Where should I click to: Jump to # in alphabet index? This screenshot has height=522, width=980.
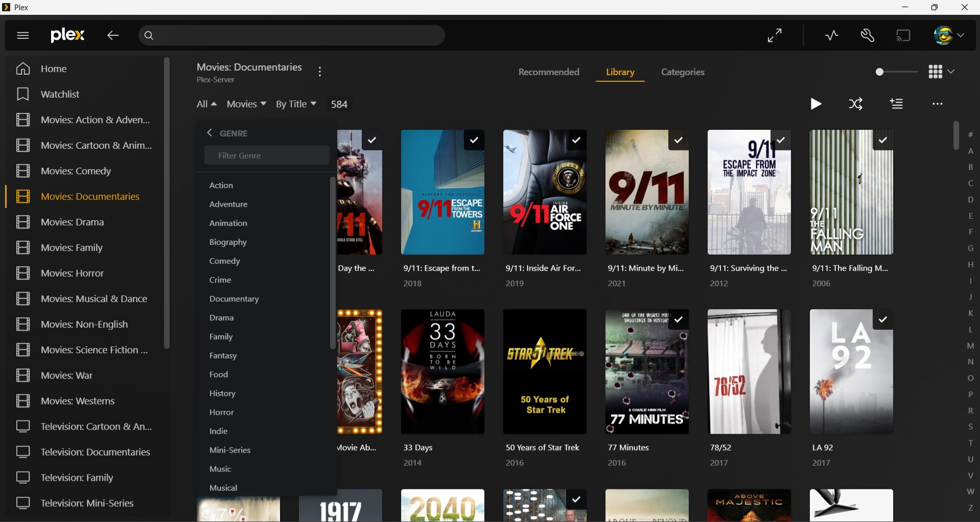click(x=970, y=134)
